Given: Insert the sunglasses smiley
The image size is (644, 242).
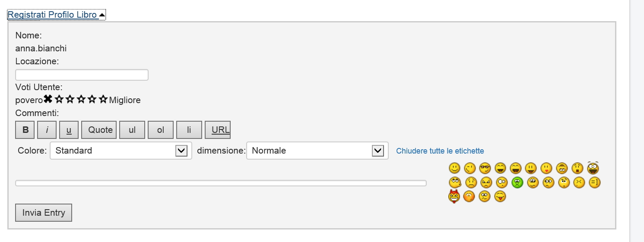Looking at the screenshot, I should (485, 168).
